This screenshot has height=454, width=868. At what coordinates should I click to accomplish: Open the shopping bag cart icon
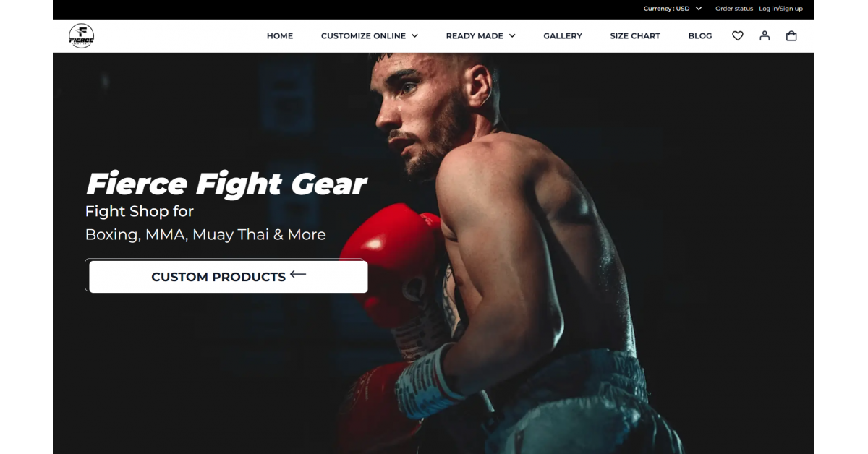791,35
